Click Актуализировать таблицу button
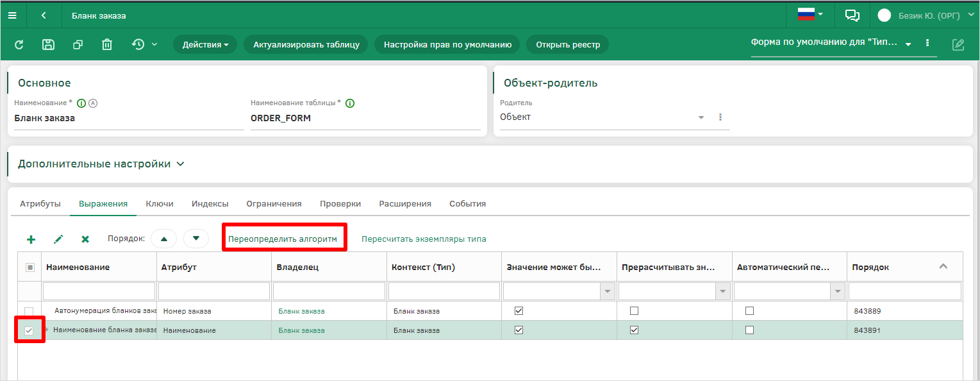This screenshot has width=980, height=381. click(x=306, y=44)
